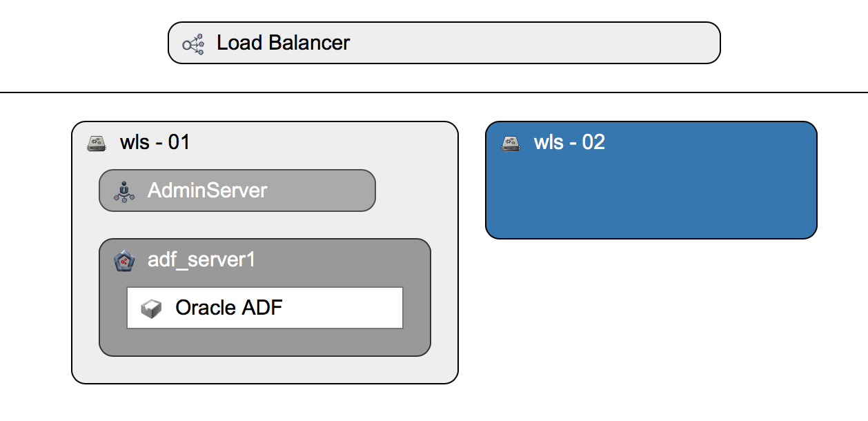Click the 'wls - 02' label text

coord(569,142)
